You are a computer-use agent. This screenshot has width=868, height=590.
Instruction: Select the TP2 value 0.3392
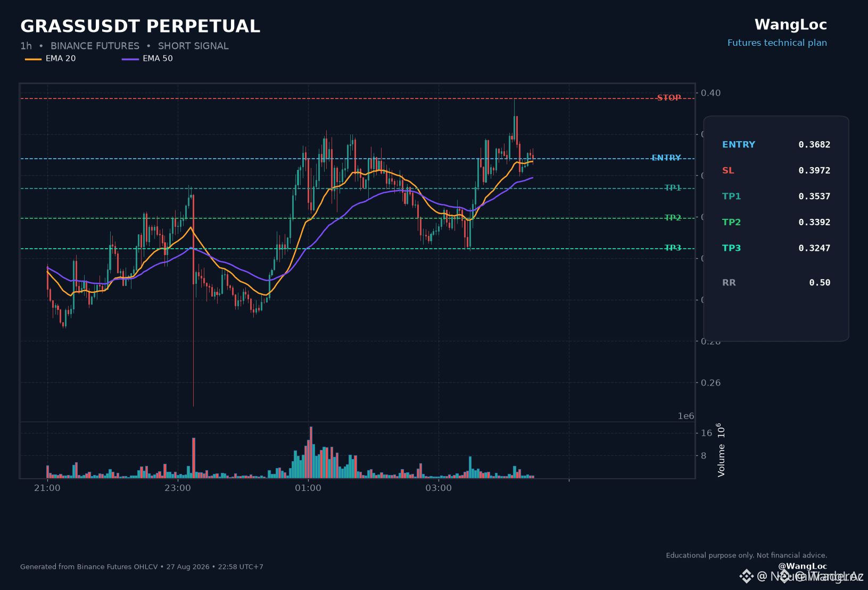coord(814,223)
